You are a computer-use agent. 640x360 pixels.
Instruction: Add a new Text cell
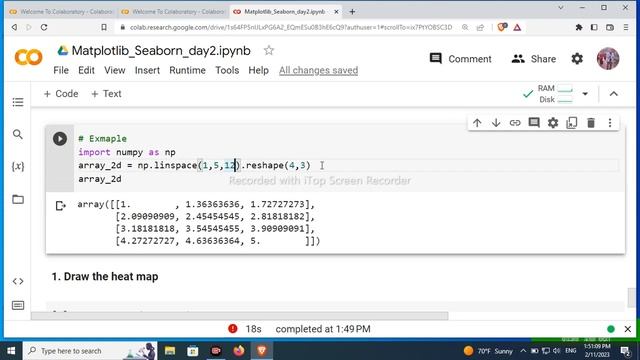pyautogui.click(x=106, y=94)
